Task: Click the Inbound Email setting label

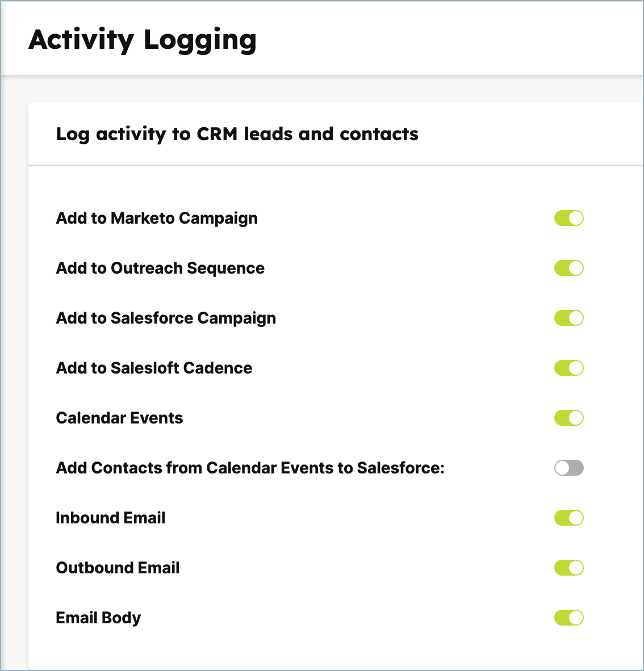Action: pyautogui.click(x=111, y=518)
